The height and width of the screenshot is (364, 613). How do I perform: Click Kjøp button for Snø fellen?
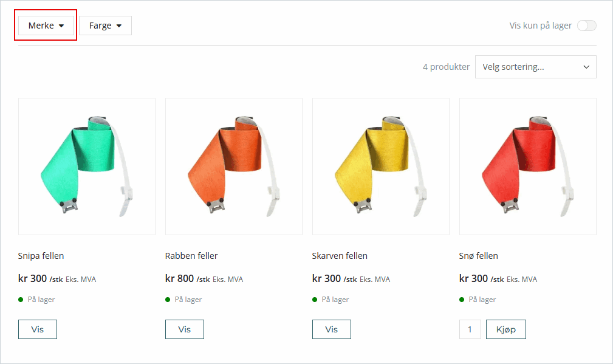505,329
